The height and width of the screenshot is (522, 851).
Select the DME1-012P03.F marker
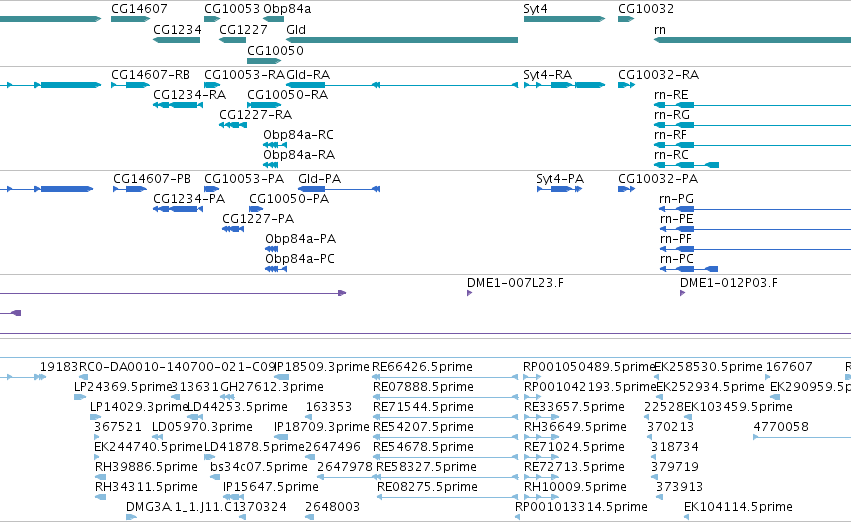click(x=682, y=293)
